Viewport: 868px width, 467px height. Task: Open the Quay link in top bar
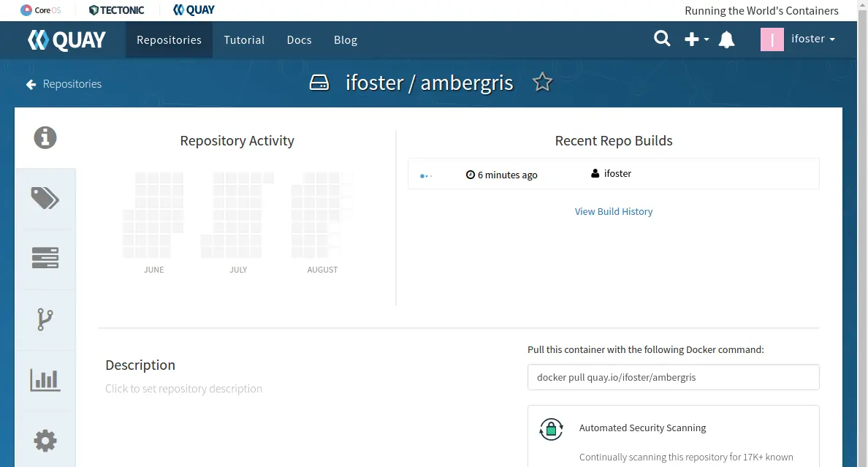point(194,10)
